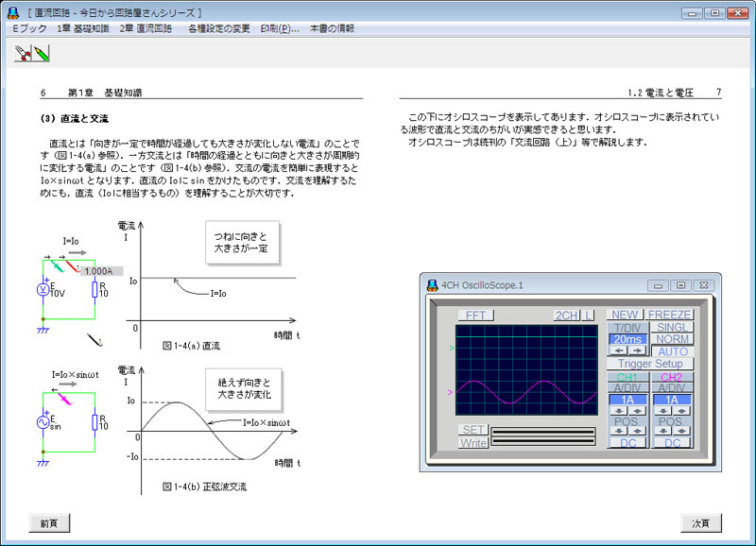Click the 20ms T/DIV value field
756x546 pixels.
tap(627, 339)
